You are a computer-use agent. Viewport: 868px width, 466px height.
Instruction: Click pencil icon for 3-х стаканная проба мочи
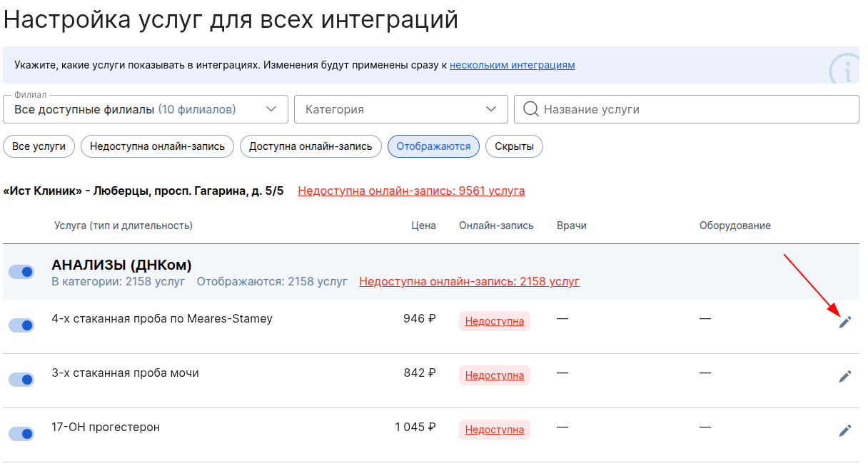(x=844, y=376)
